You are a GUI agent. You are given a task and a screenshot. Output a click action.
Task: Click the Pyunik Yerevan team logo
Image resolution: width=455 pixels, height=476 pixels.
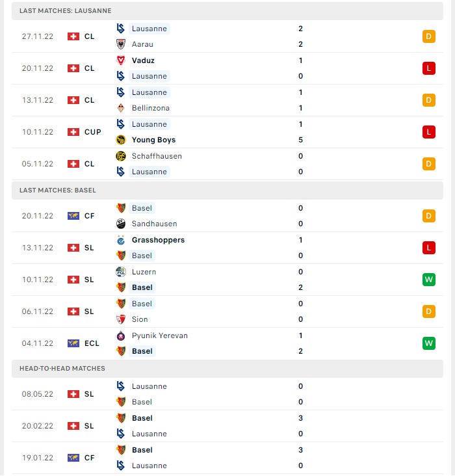(121, 336)
